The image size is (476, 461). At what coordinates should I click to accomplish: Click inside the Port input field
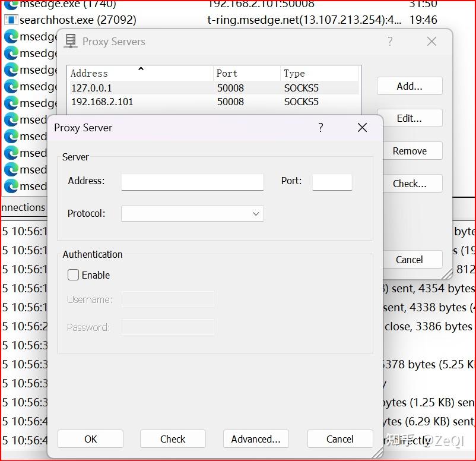click(332, 181)
